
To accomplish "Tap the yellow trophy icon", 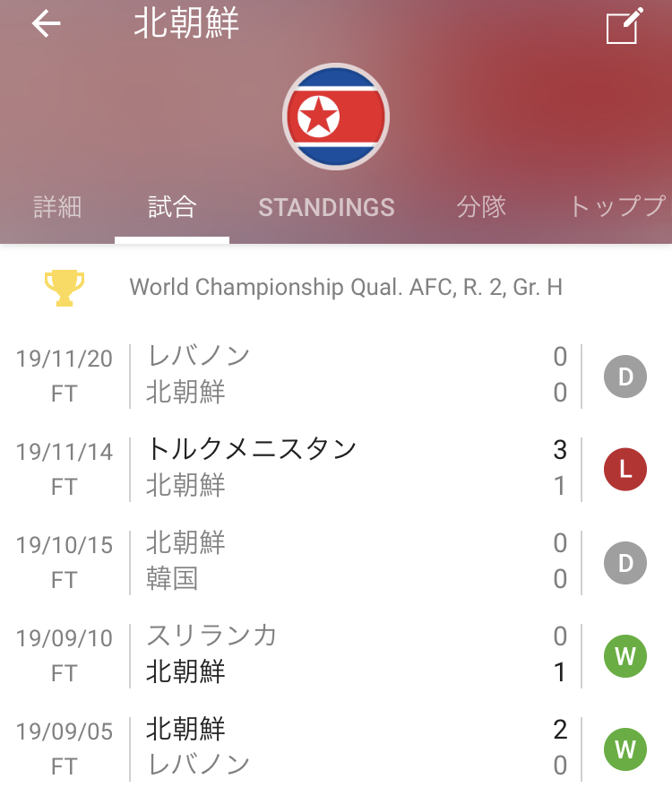I will [x=65, y=288].
